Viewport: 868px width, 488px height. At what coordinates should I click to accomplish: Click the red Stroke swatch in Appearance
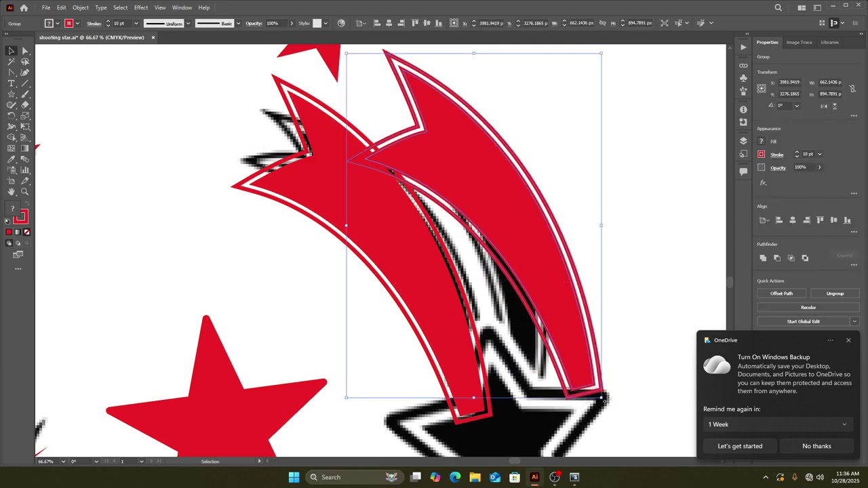click(762, 154)
